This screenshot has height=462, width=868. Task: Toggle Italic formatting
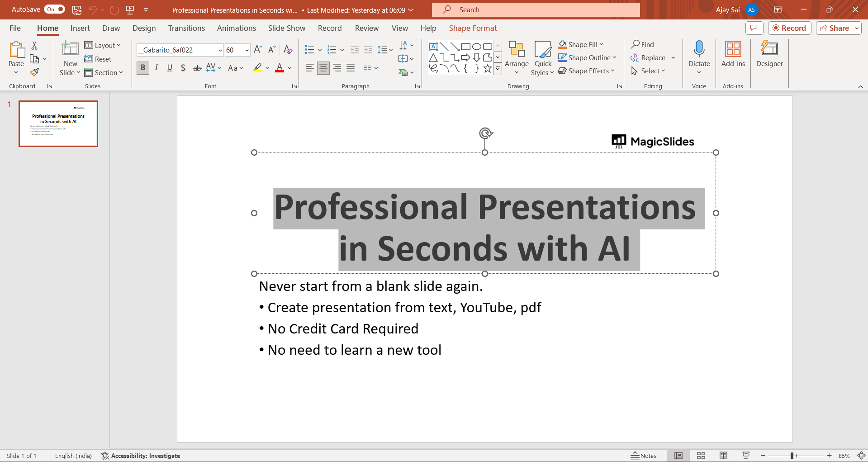point(157,68)
